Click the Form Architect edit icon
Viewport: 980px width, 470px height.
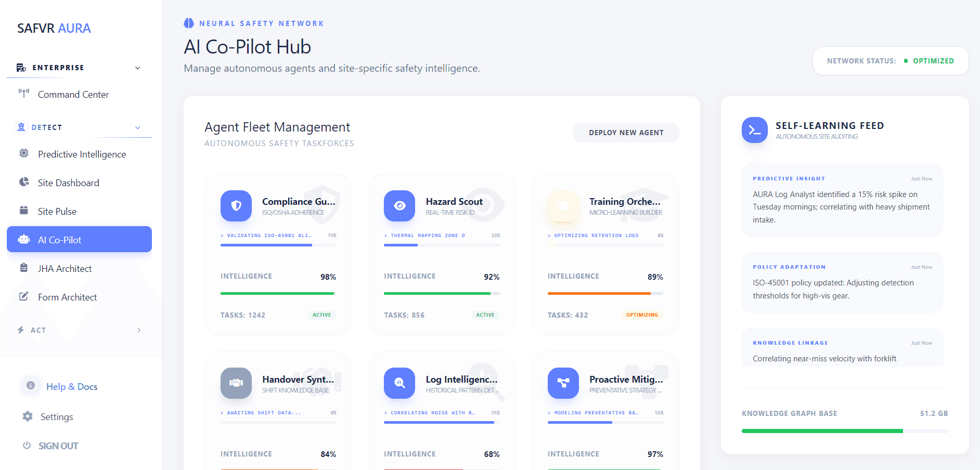(x=24, y=296)
